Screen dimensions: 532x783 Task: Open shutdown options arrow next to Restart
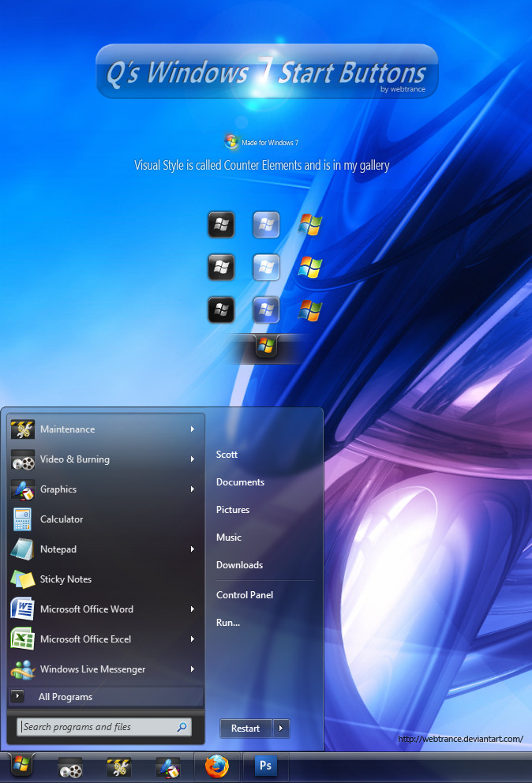point(281,728)
